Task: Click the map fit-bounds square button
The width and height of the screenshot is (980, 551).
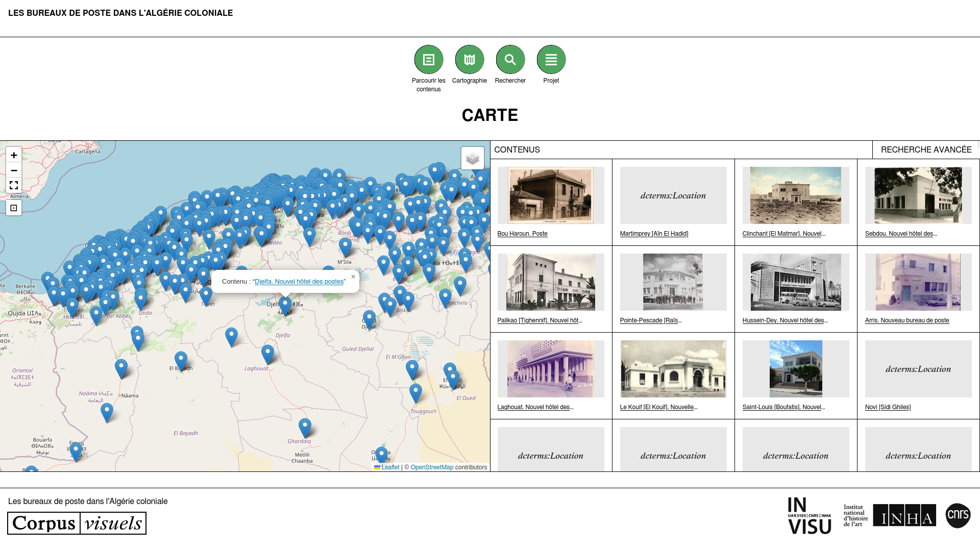Action: coord(14,208)
